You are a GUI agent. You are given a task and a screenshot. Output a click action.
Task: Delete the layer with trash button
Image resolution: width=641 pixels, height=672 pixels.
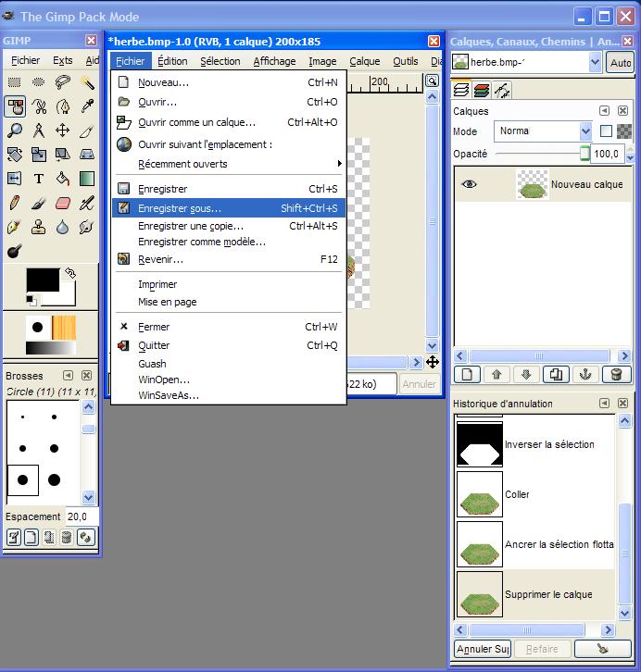(x=616, y=375)
